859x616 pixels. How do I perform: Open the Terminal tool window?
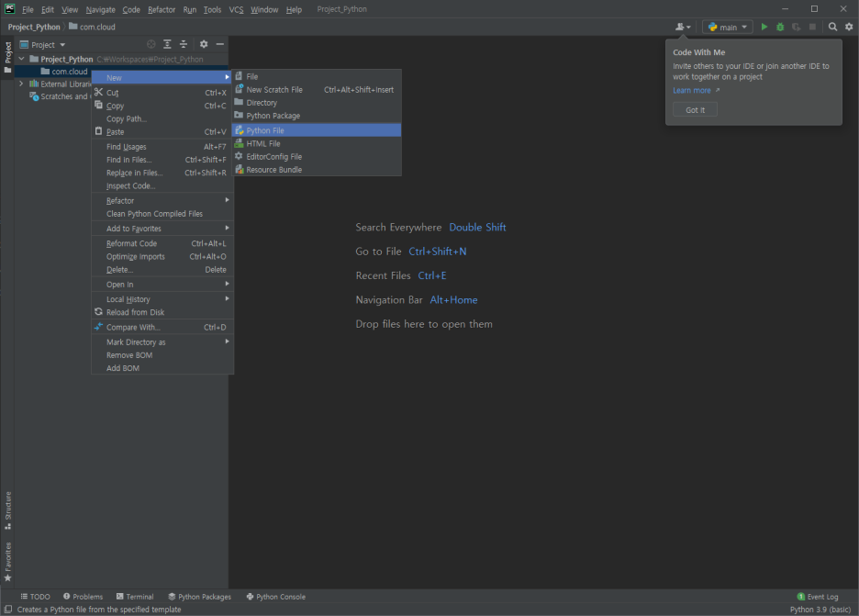[x=135, y=597]
